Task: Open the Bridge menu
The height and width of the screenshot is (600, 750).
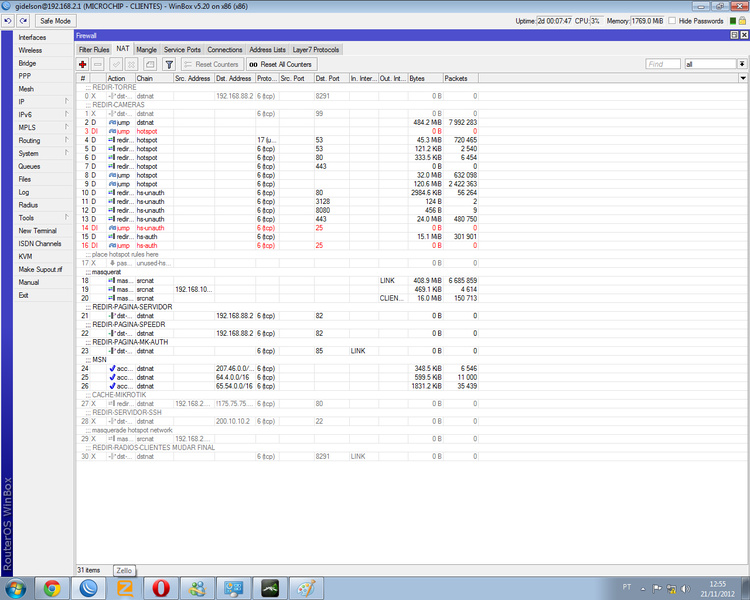Action: tap(27, 63)
